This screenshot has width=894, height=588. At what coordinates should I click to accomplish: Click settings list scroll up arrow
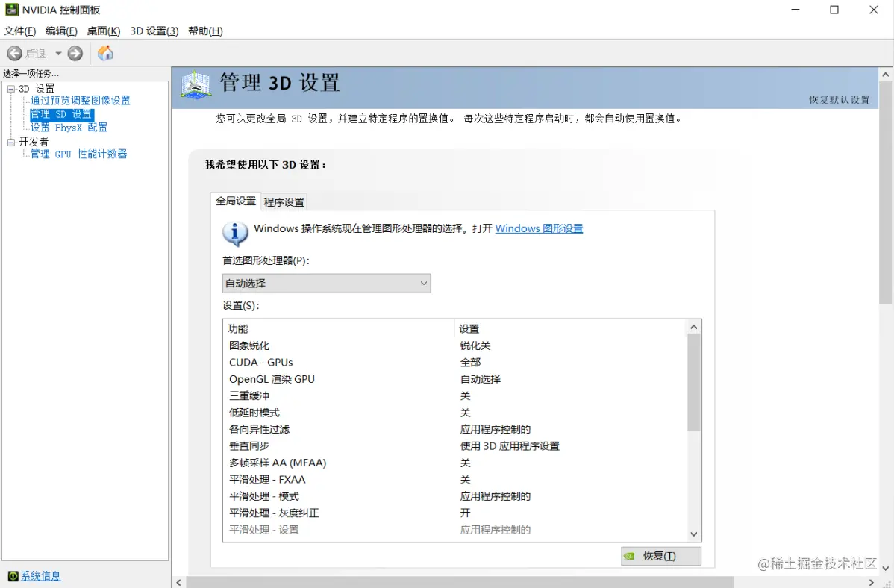click(x=694, y=327)
